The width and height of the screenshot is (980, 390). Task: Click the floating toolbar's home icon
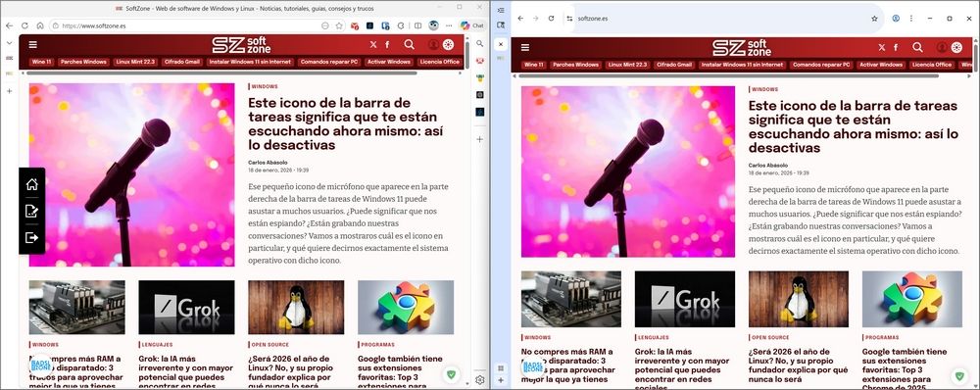[32, 184]
